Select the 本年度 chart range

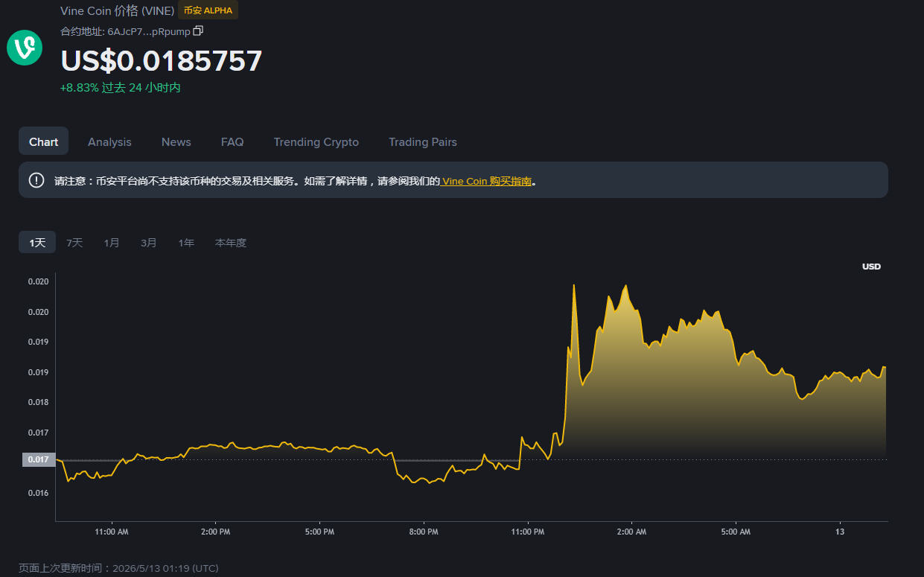coord(231,243)
